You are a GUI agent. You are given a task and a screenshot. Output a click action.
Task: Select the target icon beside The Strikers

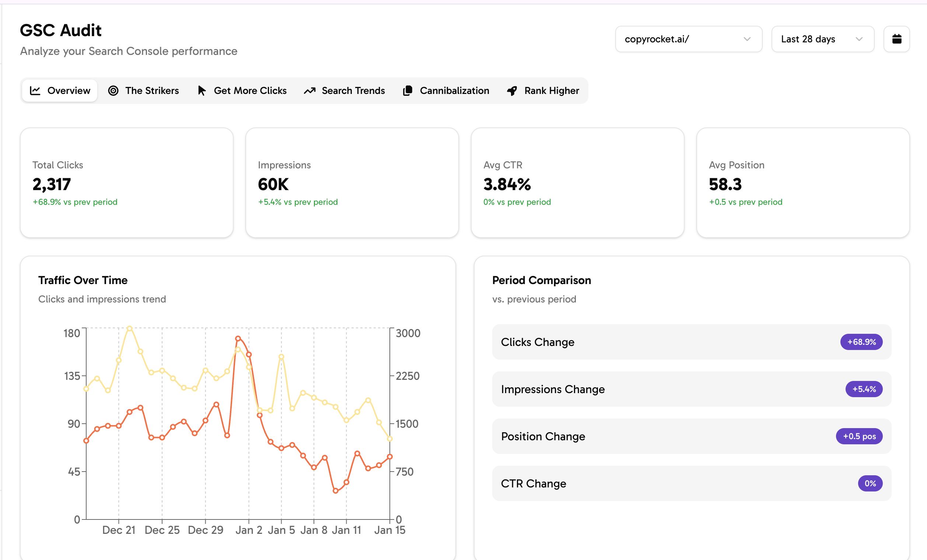(113, 90)
